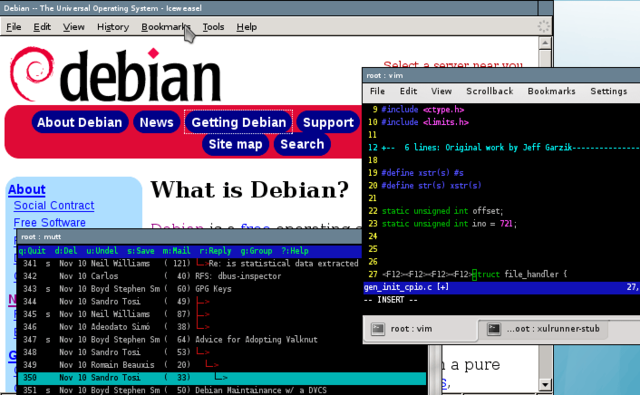
Task: Open the Settings menu in terminal
Action: point(609,91)
